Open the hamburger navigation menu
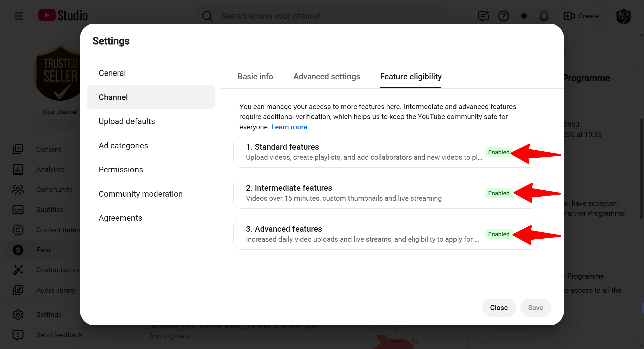This screenshot has width=644, height=349. [x=19, y=16]
